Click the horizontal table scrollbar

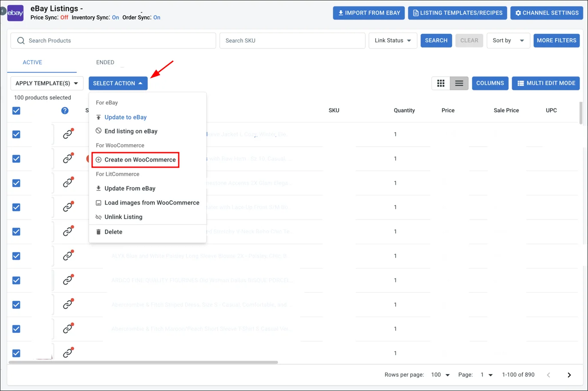143,362
